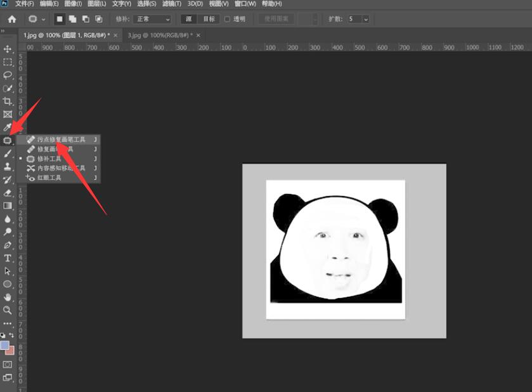Image resolution: width=532 pixels, height=392 pixels.
Task: Open the 窗口(W) menu
Action: pos(245,4)
